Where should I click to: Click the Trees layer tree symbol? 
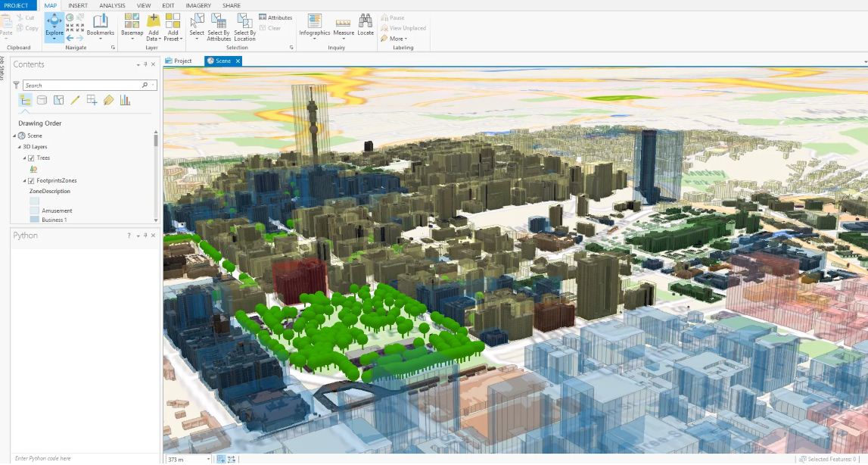[x=34, y=169]
